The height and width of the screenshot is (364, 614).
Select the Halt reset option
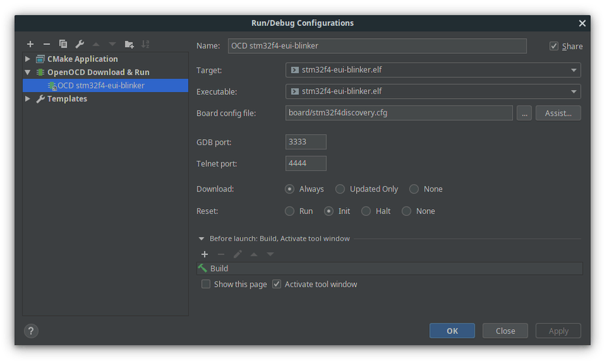pos(366,211)
